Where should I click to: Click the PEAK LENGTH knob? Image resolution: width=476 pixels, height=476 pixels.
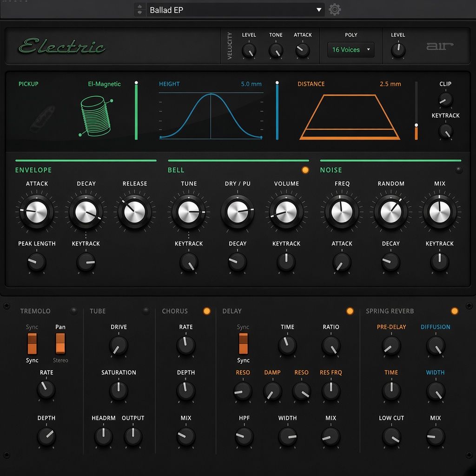coord(37,262)
